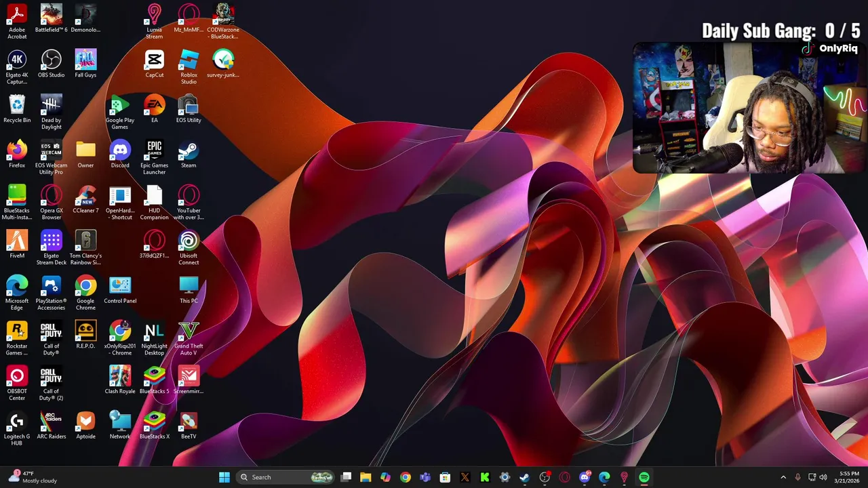The height and width of the screenshot is (488, 868).
Task: Open Logitech G HUB desktop icon
Action: pyautogui.click(x=17, y=429)
